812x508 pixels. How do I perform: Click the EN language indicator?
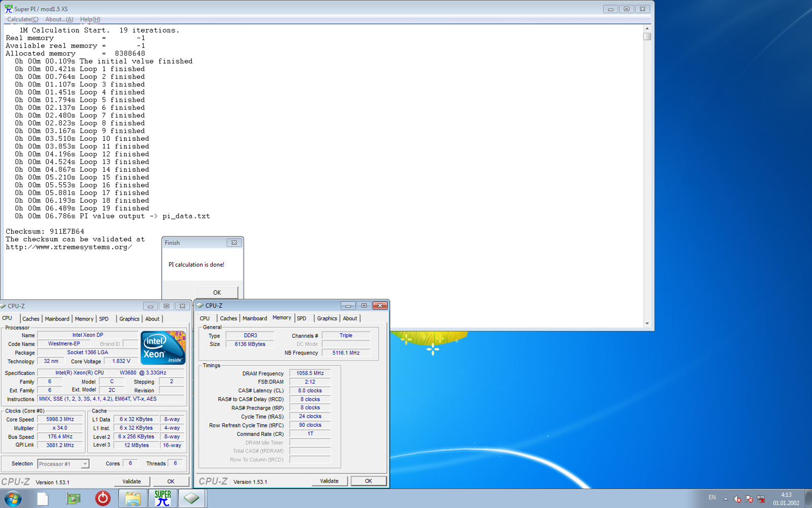coord(712,497)
